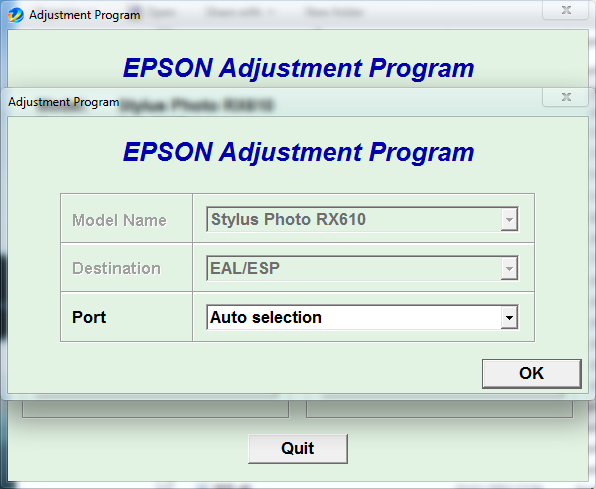This screenshot has height=489, width=596.
Task: Click the Model Name dropdown arrow
Action: pos(509,219)
